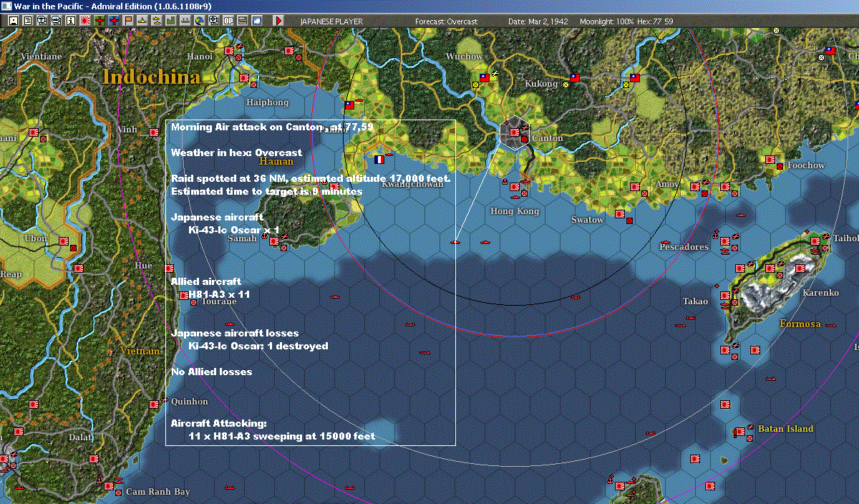The width and height of the screenshot is (859, 504).
Task: Select the Japanese base icon at Samah
Action: click(273, 240)
